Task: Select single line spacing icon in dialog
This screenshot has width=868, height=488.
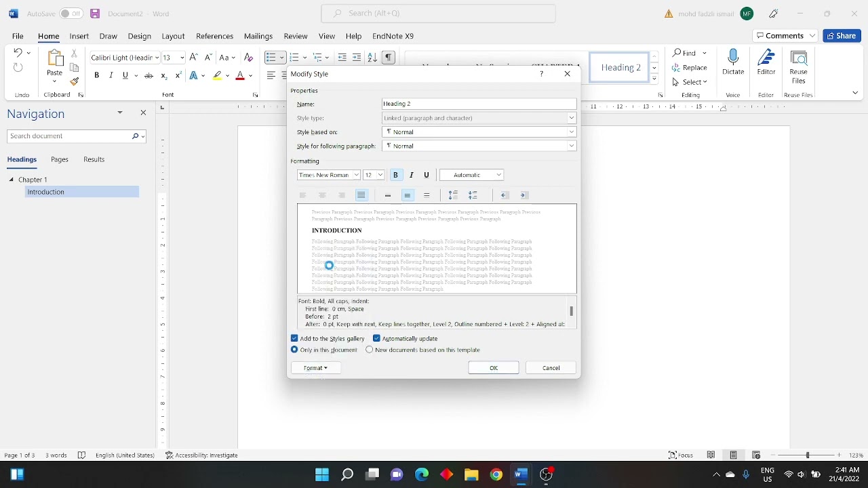Action: click(388, 195)
